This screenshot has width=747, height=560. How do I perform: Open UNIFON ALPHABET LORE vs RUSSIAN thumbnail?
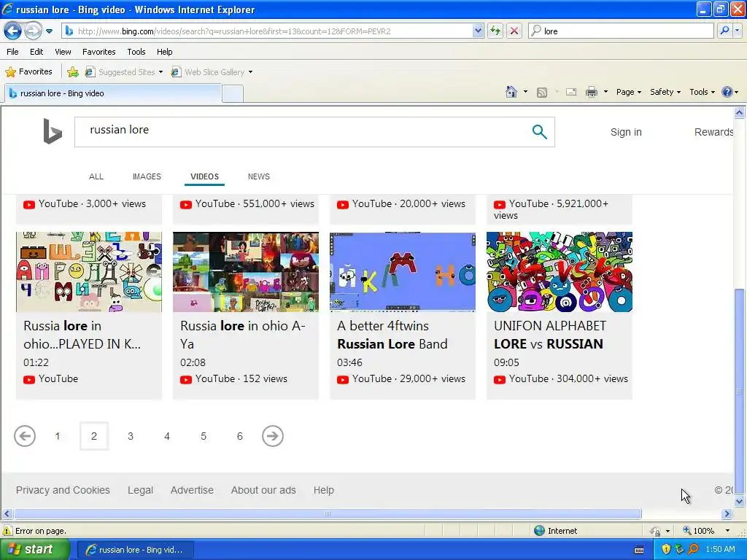(560, 272)
